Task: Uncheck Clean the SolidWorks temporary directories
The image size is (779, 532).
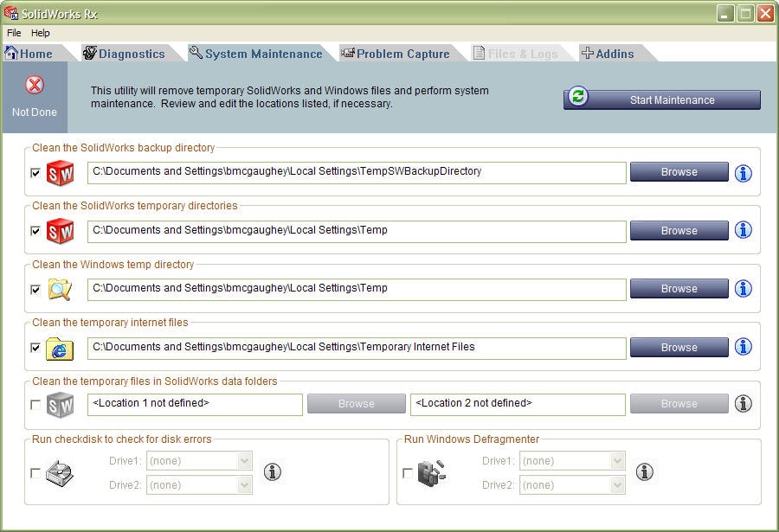Action: click(x=35, y=231)
